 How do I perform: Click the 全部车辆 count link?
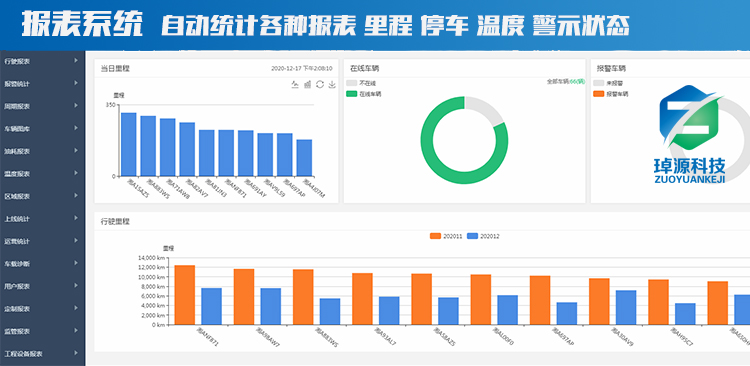tap(566, 82)
